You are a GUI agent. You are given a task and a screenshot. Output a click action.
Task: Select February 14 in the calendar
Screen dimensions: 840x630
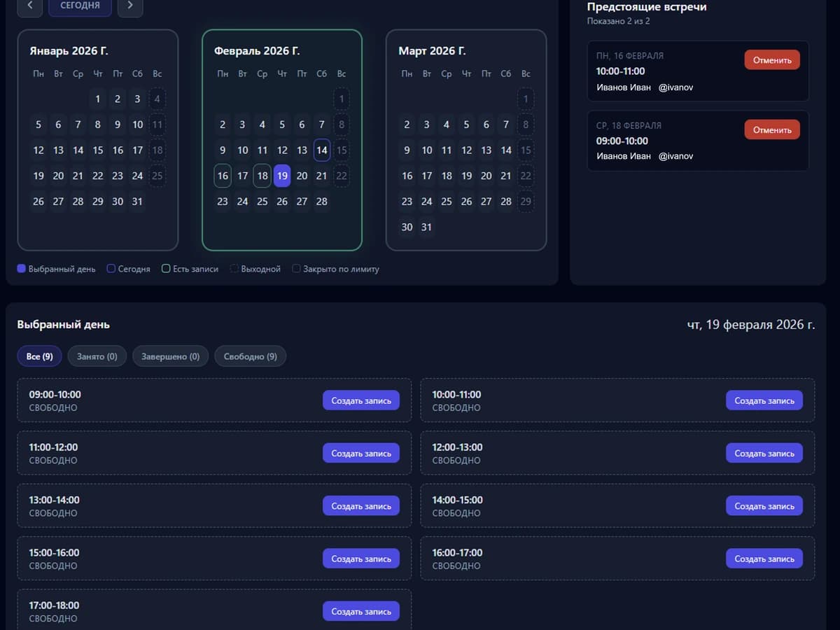coord(321,150)
